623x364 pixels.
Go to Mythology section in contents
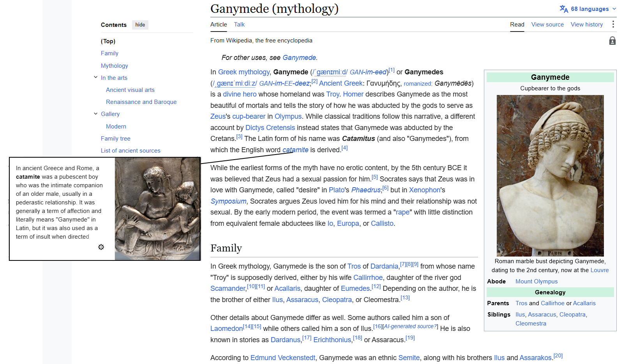(x=114, y=66)
